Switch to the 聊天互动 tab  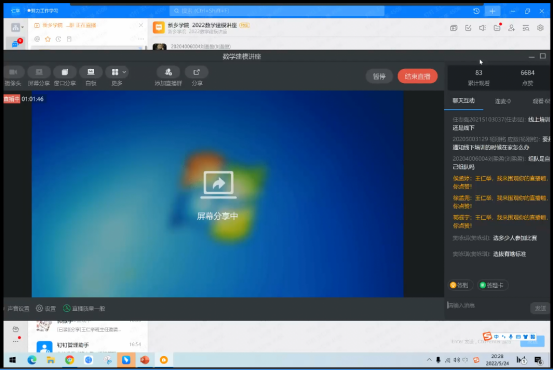tap(463, 101)
